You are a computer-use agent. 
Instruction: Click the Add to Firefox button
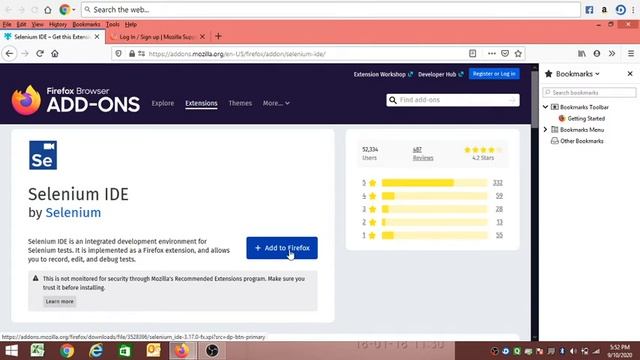point(282,248)
